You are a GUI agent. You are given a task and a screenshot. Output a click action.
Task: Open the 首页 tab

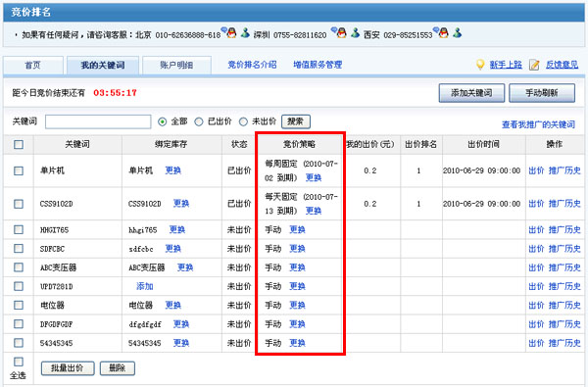pos(33,66)
